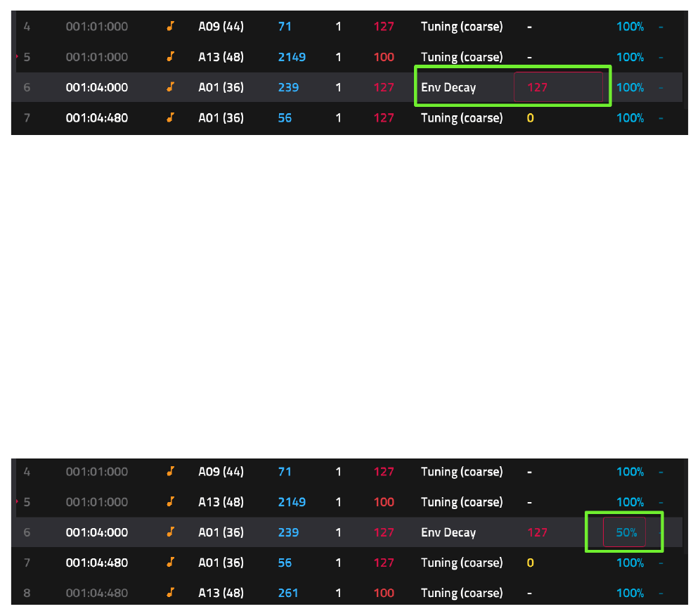Open the Tuning (coarse) modifier on row 8

click(x=462, y=593)
